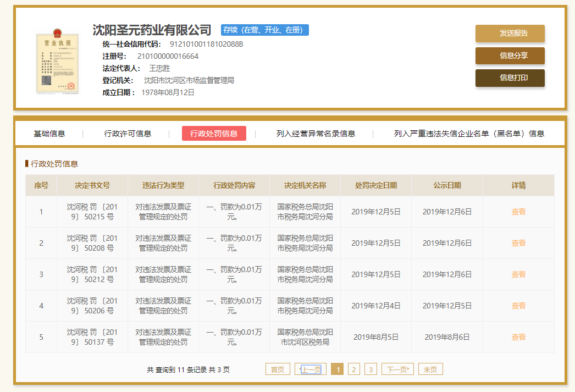View details for record 50206
Screen dimensions: 575x392
[518, 306]
